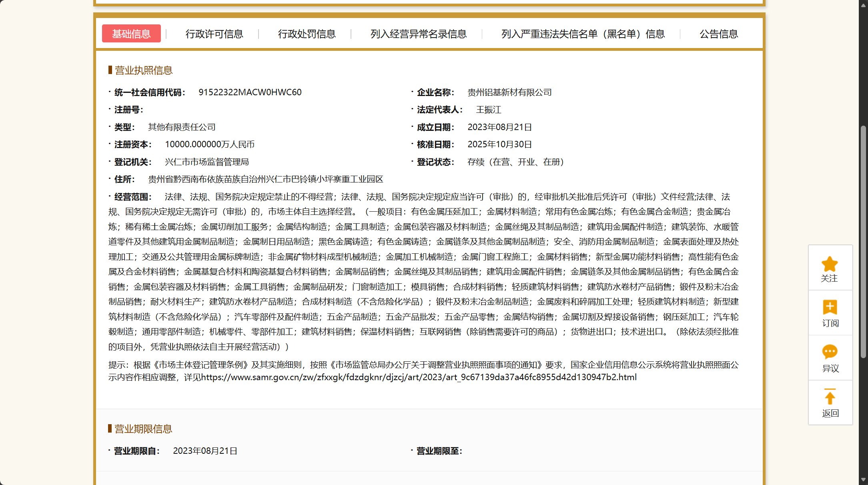Viewport: 868px width, 485px height.
Task: Click the 营业期限信息 section heading
Action: point(143,429)
